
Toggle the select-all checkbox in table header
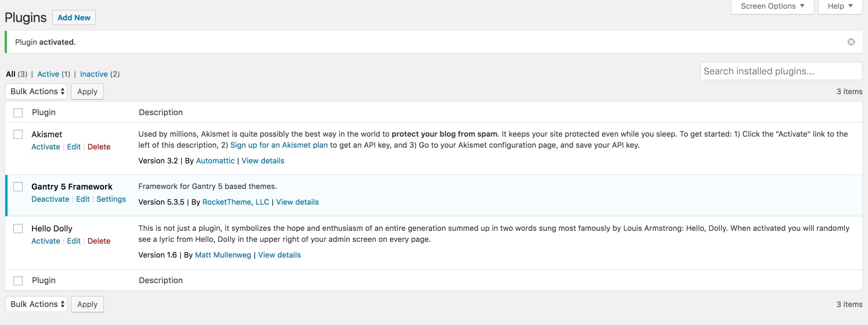[x=18, y=112]
